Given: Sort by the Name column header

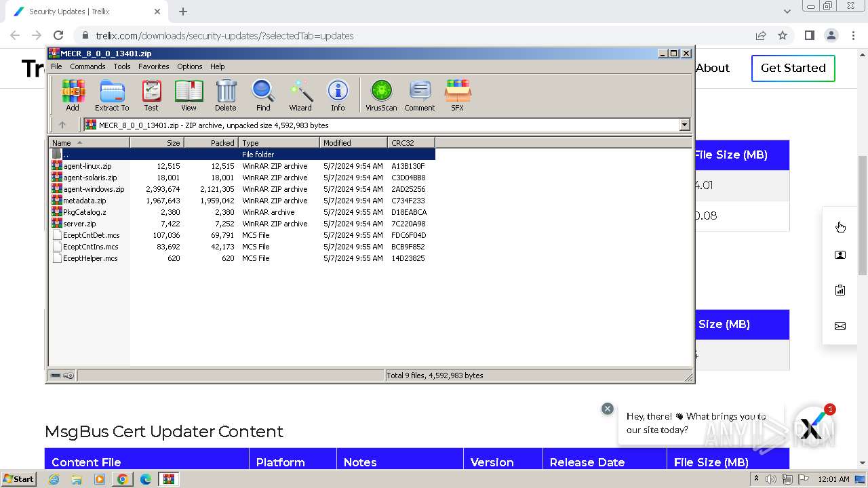Looking at the screenshot, I should pos(89,142).
